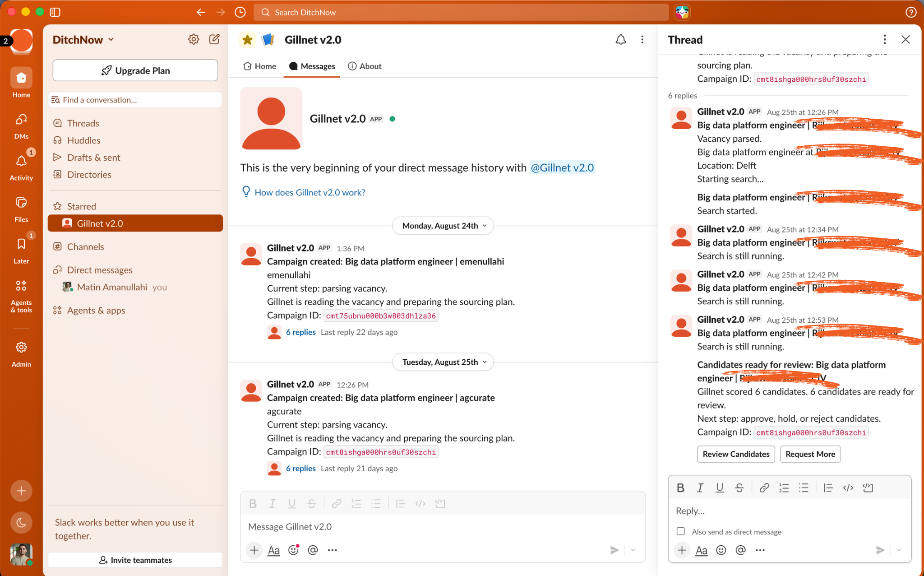Expand DitchNow workspace menu
924x576 pixels.
pos(83,40)
